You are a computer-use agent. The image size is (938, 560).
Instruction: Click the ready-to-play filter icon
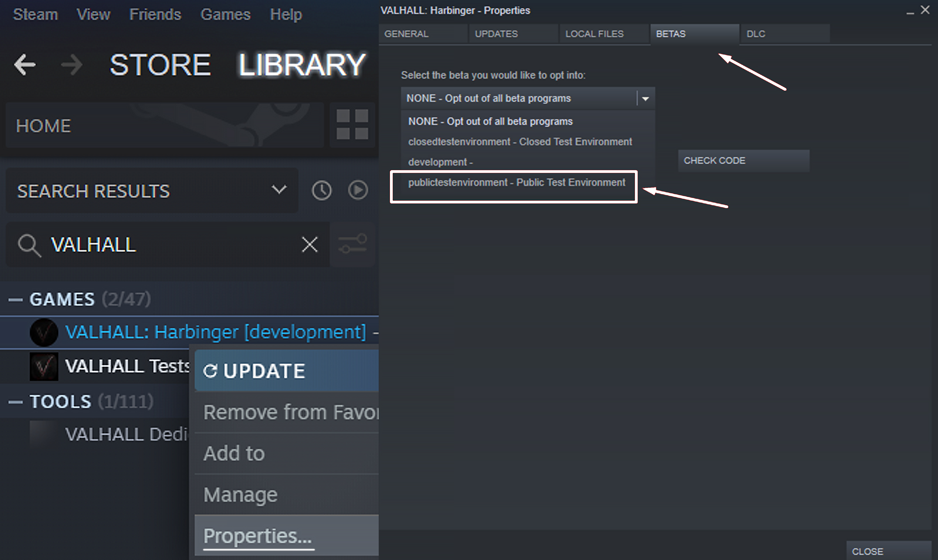tap(358, 190)
